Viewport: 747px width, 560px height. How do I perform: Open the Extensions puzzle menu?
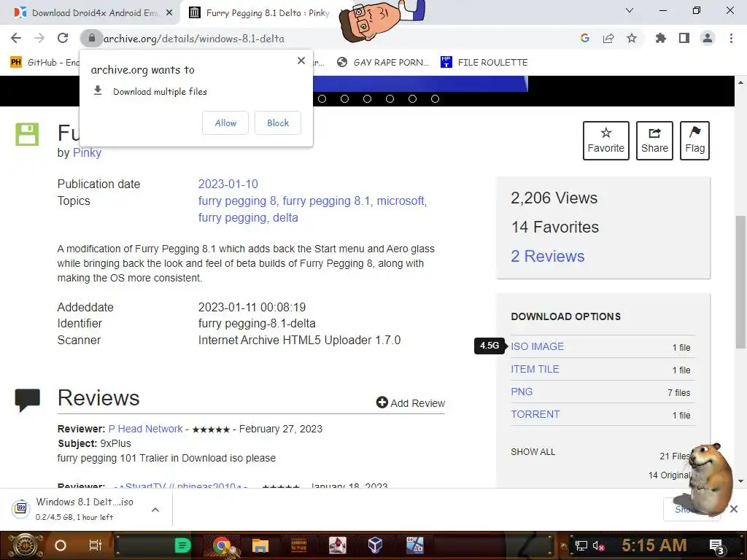tap(661, 38)
